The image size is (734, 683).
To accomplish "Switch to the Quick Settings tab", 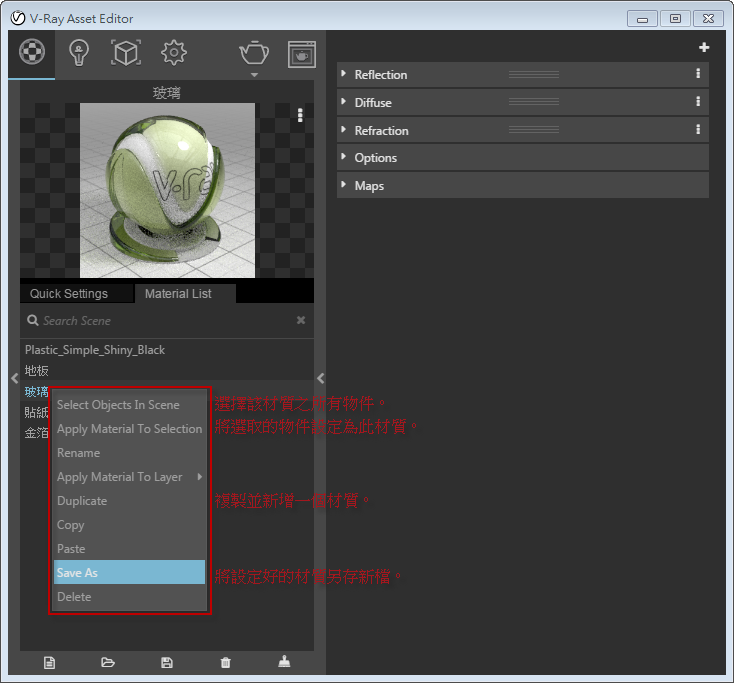I will click(69, 294).
